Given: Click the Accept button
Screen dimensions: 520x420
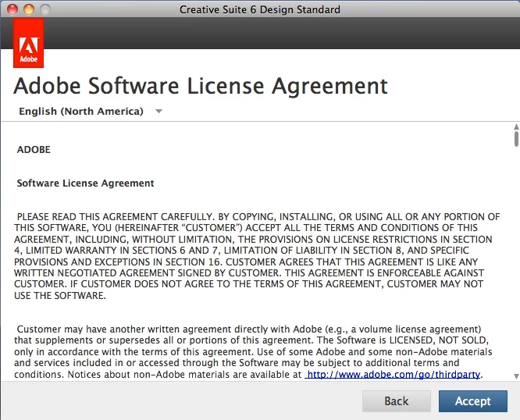Looking at the screenshot, I should pyautogui.click(x=473, y=401).
